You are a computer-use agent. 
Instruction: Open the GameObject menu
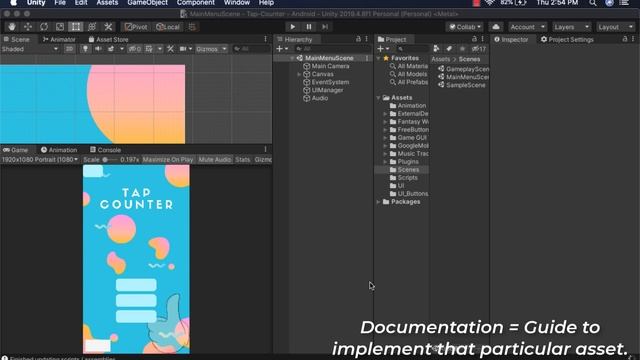(147, 3)
